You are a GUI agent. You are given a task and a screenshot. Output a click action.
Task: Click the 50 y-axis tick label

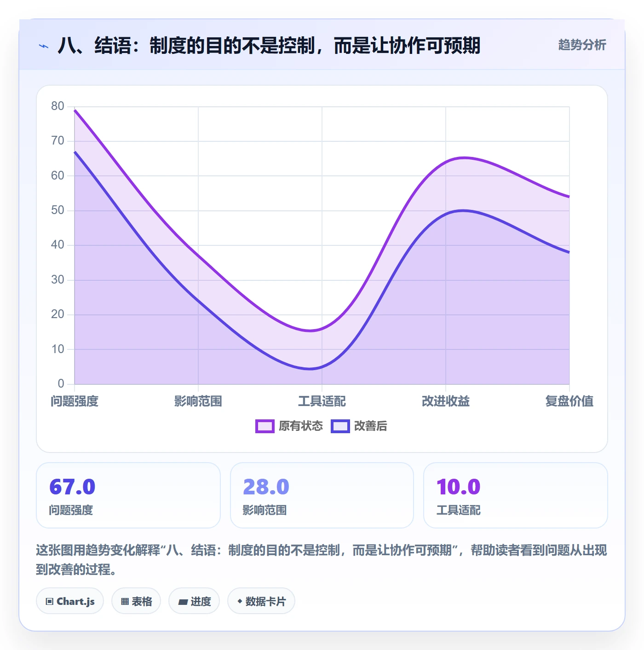(57, 210)
